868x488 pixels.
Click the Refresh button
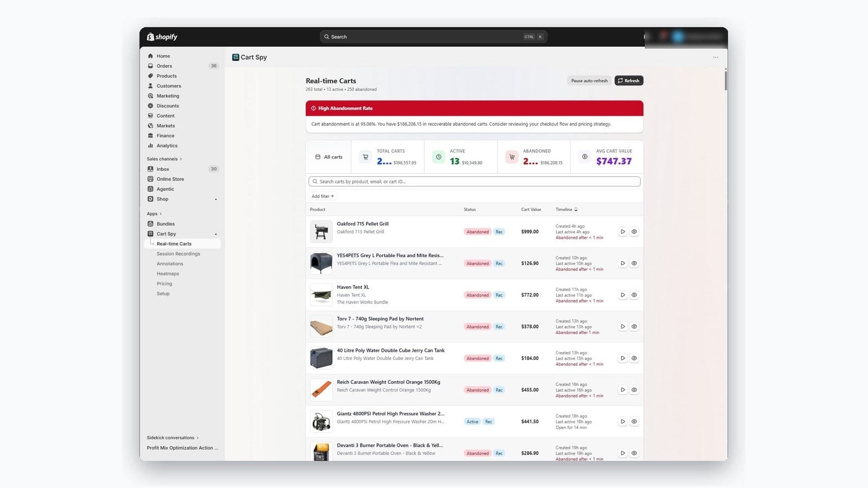tap(629, 81)
